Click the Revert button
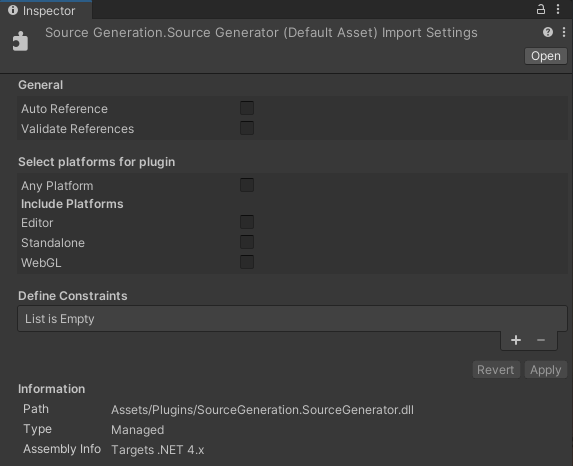 496,370
